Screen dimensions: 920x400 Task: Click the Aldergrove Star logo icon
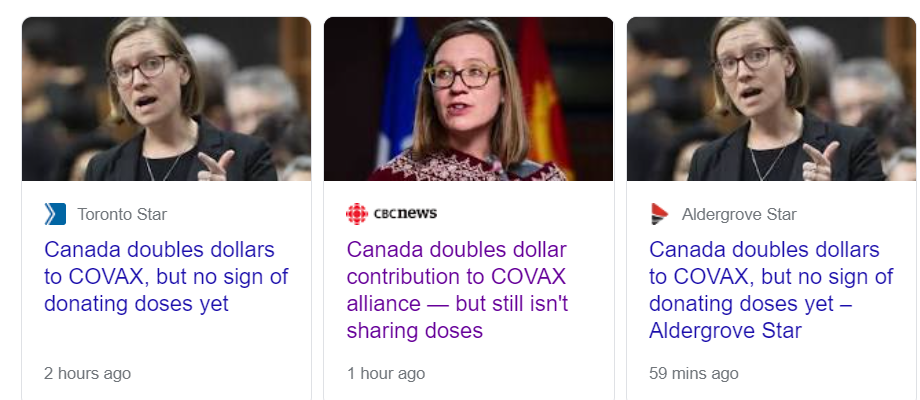tap(659, 214)
